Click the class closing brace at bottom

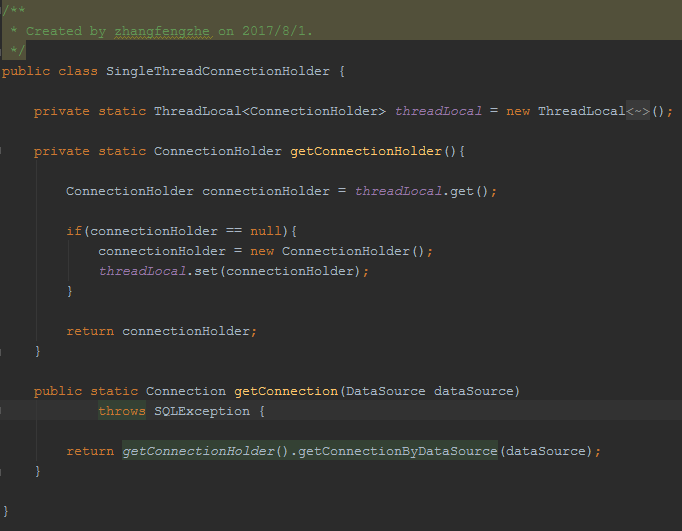tap(5, 511)
